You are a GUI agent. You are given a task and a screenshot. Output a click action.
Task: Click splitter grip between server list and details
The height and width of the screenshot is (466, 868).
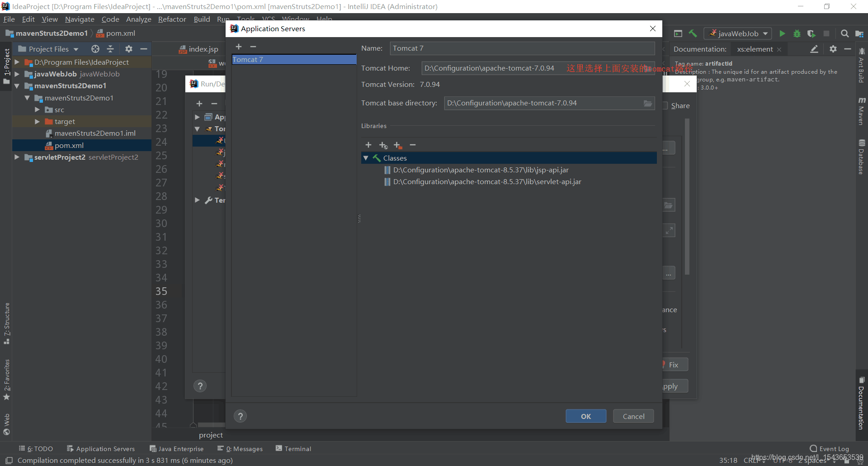(359, 219)
